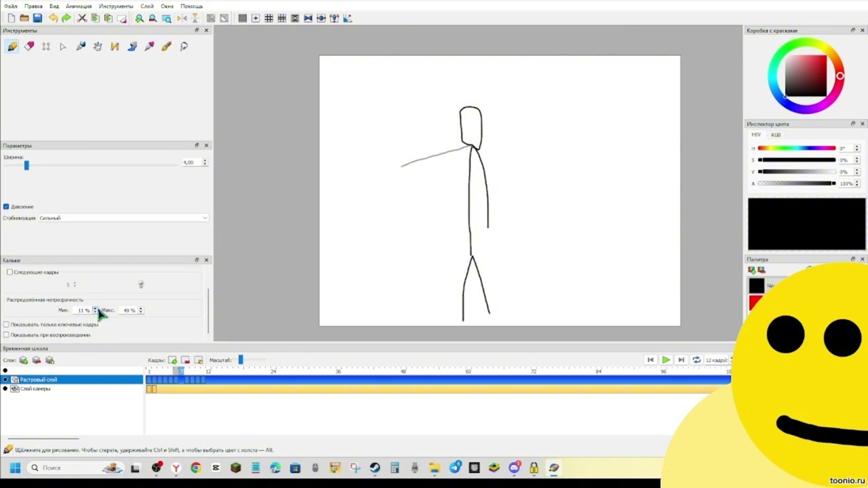Click the S saturation value stepper
868x488 pixels.
[x=856, y=160]
